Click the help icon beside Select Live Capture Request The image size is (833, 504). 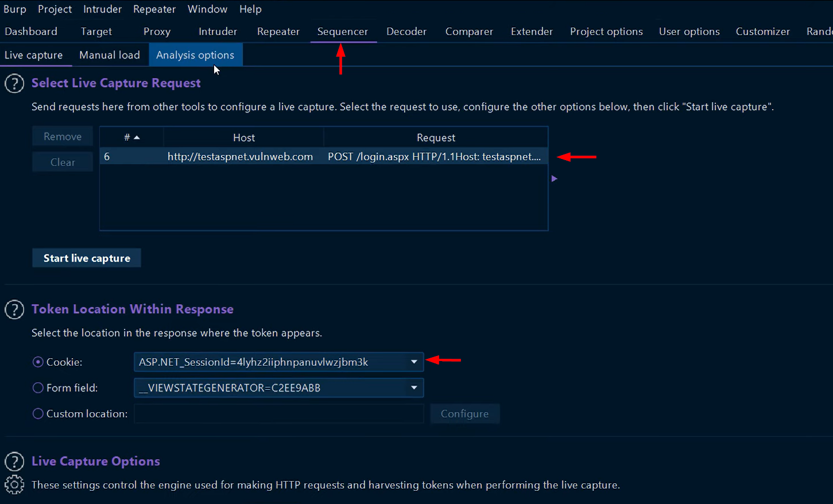pos(14,83)
